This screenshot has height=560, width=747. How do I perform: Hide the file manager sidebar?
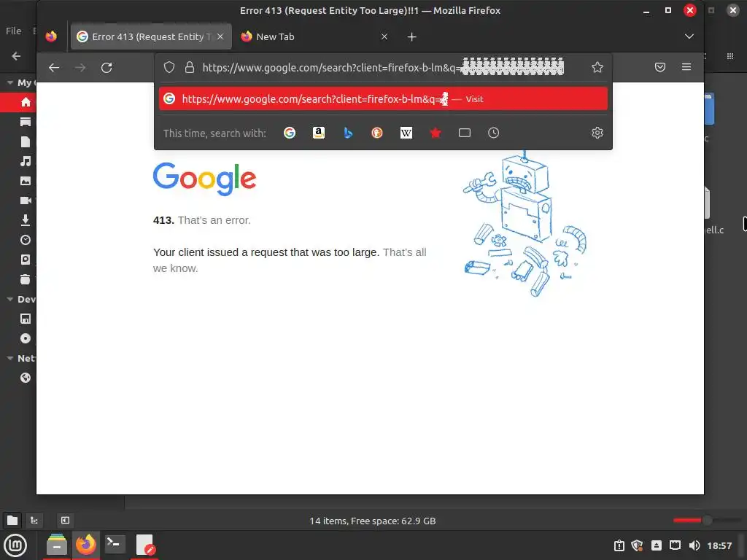[65, 521]
